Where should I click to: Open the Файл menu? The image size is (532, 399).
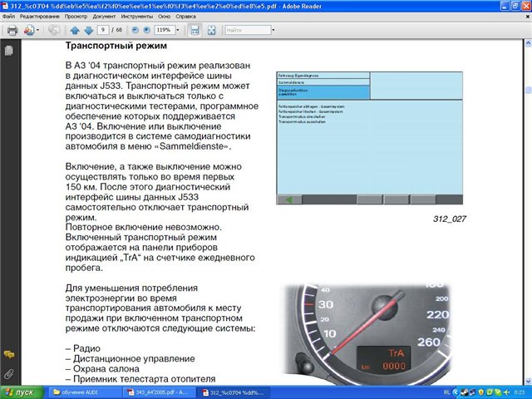[x=8, y=17]
